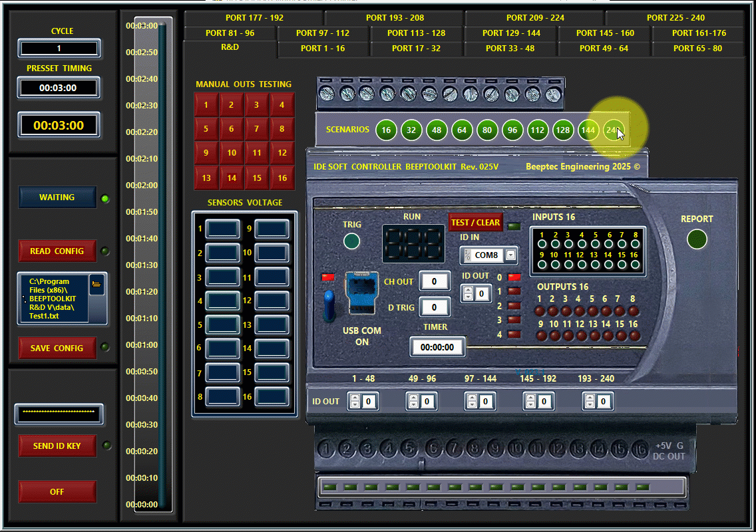Click the REPORT round green button

697,239
